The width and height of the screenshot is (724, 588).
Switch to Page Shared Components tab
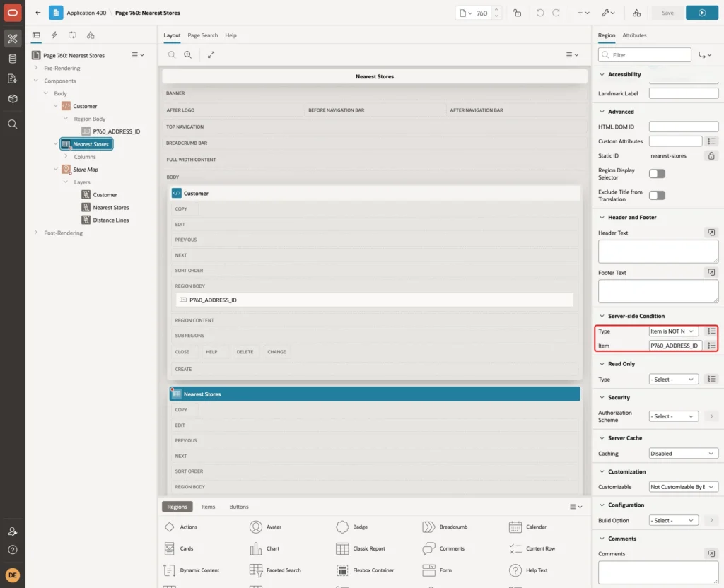(x=90, y=35)
